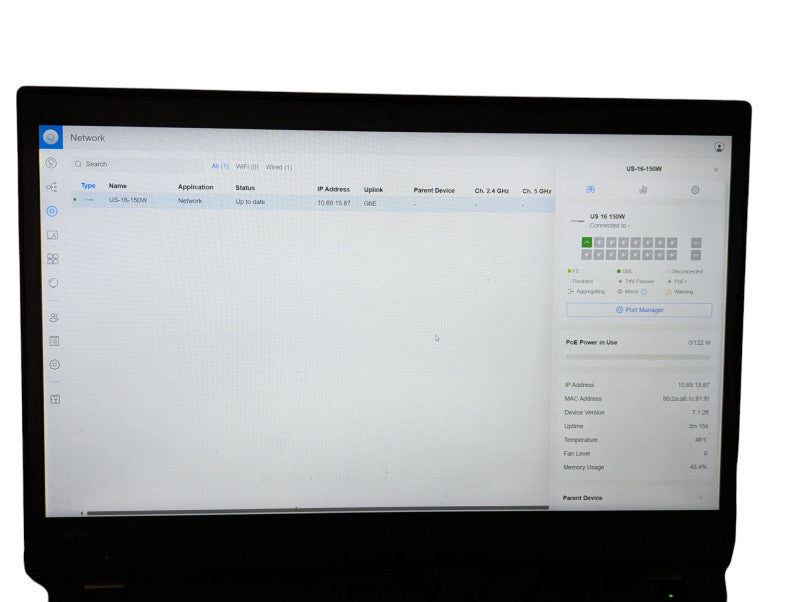Sort by the Ch. 2.4 GHz column header

click(x=491, y=191)
